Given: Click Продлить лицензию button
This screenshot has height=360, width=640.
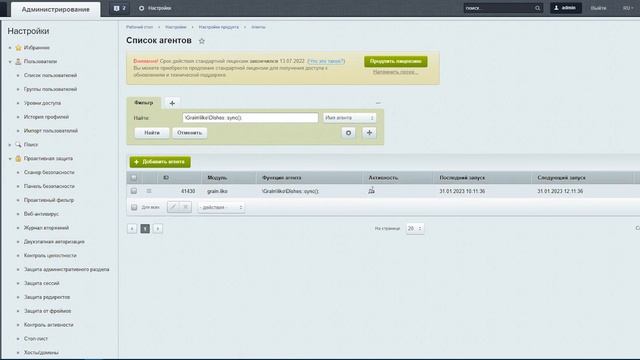Looking at the screenshot, I should [x=396, y=61].
